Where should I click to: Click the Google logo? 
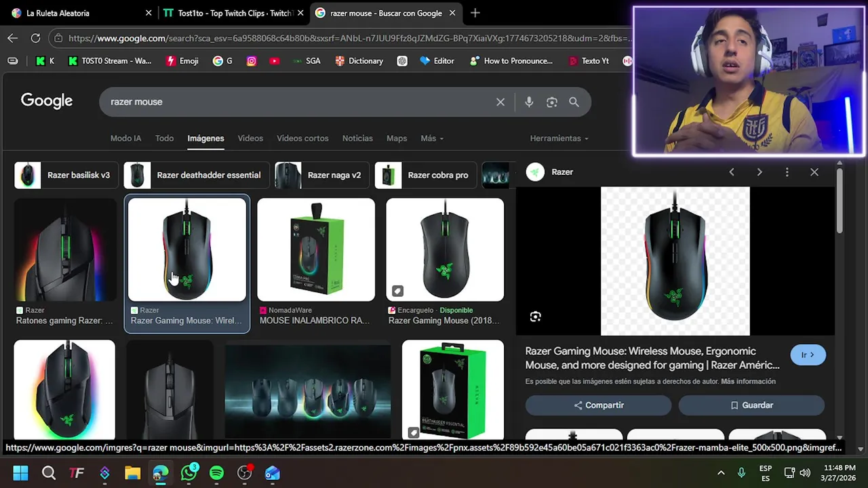pos(47,101)
